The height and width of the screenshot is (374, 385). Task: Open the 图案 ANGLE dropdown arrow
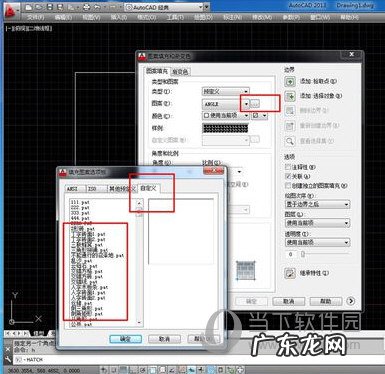246,104
